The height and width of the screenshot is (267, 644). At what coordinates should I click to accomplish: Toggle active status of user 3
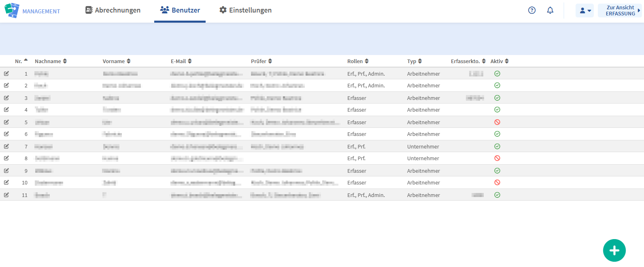(497, 98)
